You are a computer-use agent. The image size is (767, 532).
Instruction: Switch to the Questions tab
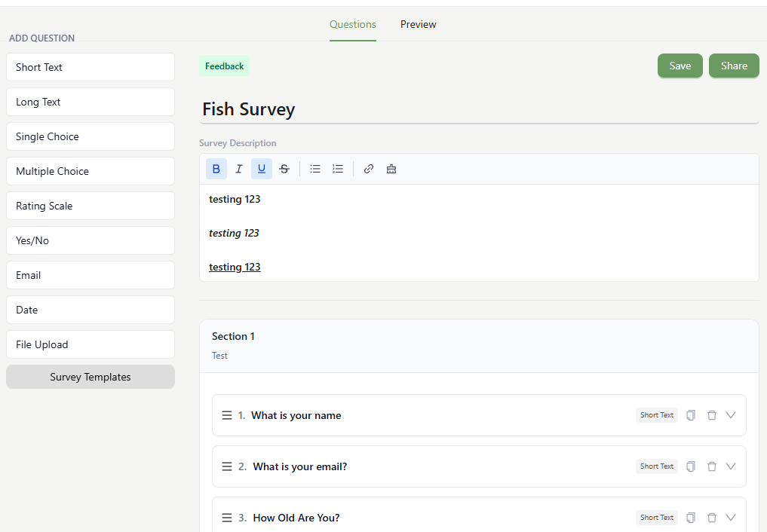353,24
